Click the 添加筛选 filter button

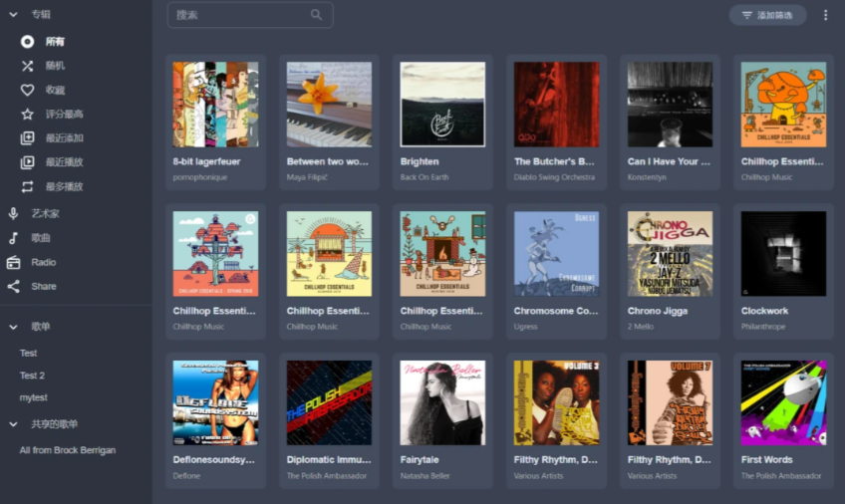tap(767, 15)
